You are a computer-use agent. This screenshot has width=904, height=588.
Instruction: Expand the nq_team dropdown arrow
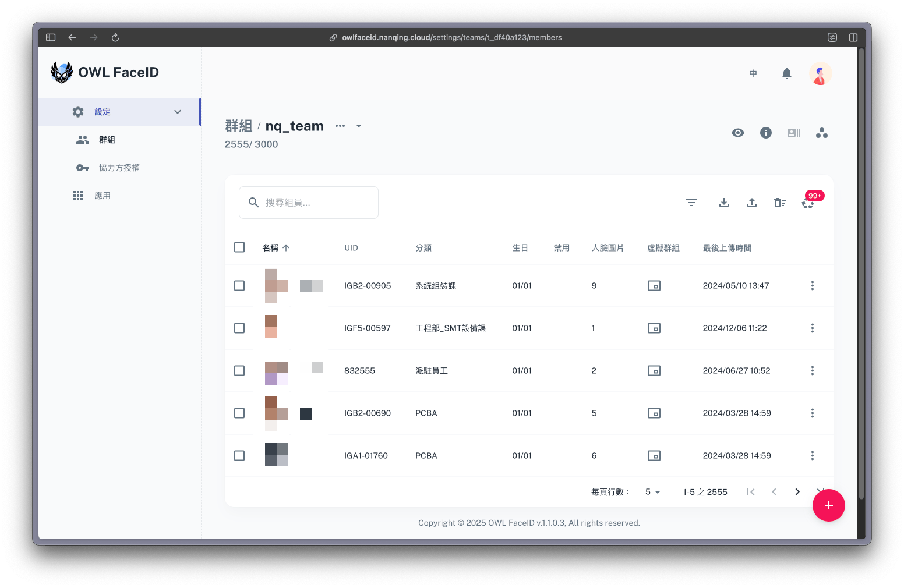pos(359,126)
